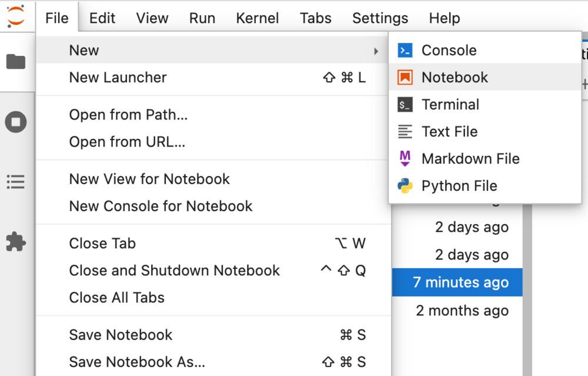Choose Save Notebook As option

coord(137,362)
